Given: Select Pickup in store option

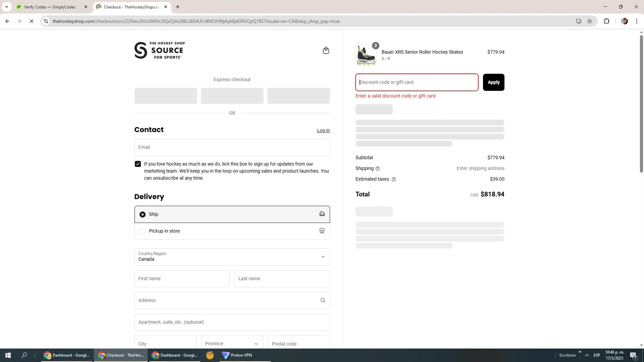Looking at the screenshot, I should click(x=232, y=231).
